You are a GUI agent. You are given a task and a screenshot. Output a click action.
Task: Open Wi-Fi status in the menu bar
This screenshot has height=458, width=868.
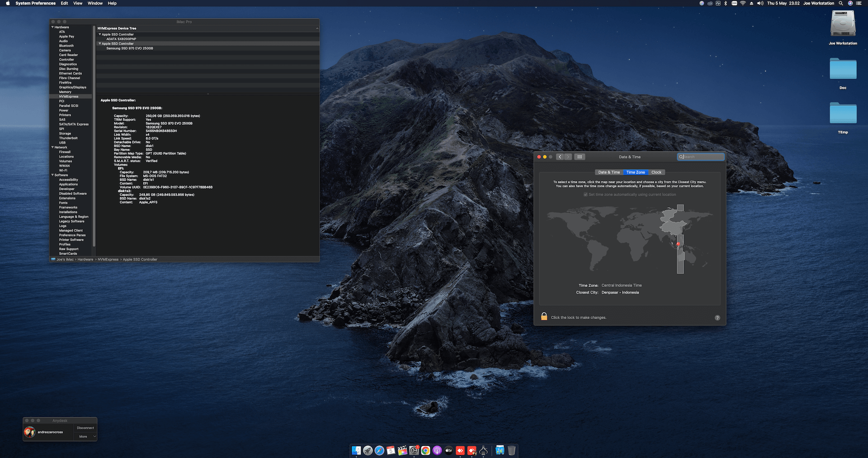743,3
